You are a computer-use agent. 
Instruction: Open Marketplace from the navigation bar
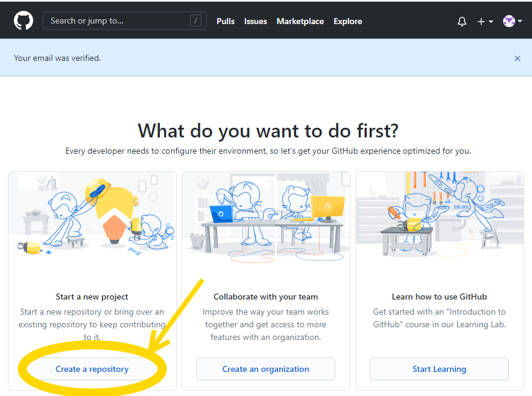300,21
